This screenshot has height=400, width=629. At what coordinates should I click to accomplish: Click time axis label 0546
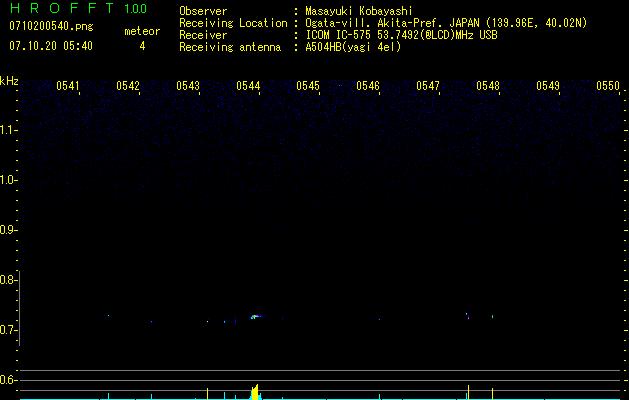point(368,86)
